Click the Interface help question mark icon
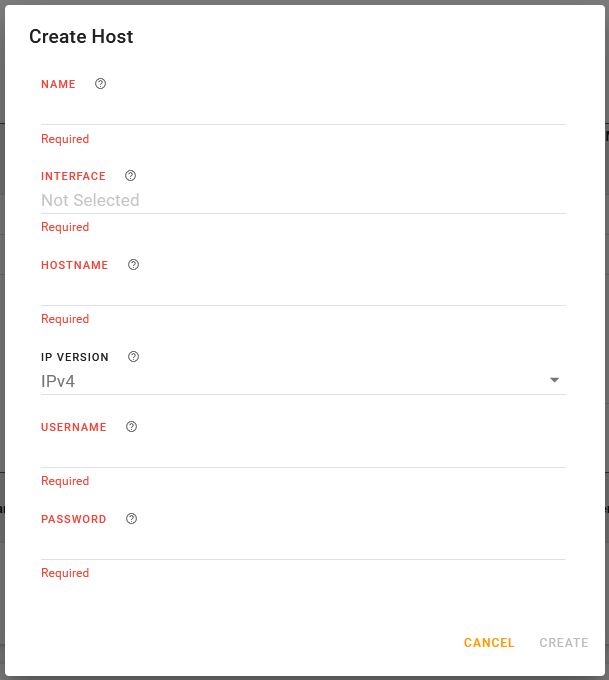This screenshot has width=609, height=680. [x=130, y=176]
